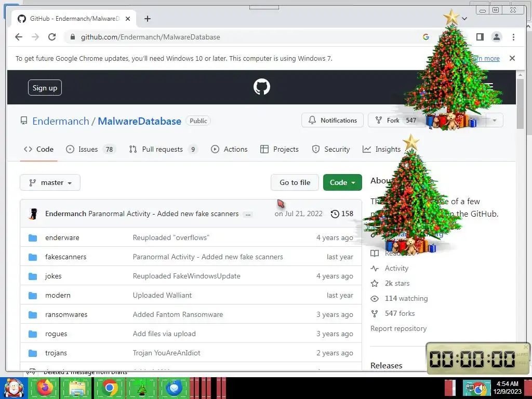The width and height of the screenshot is (532, 399).
Task: Open the modern folder
Action: [58, 295]
